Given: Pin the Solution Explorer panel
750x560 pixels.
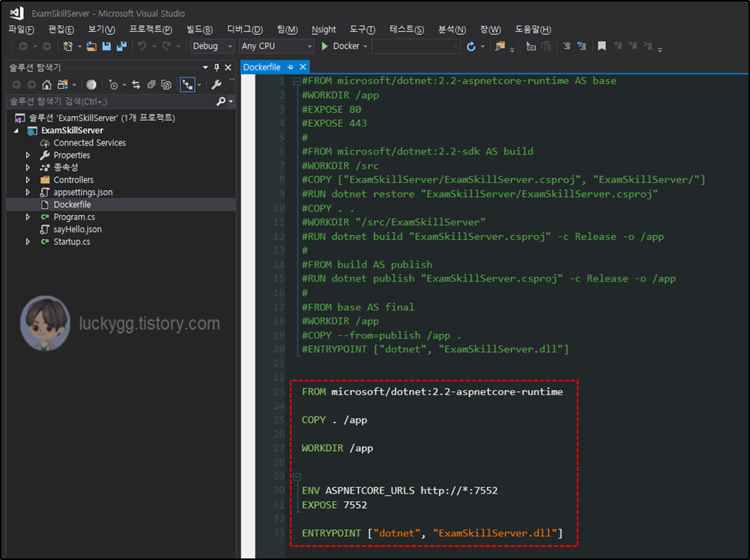Looking at the screenshot, I should 216,67.
